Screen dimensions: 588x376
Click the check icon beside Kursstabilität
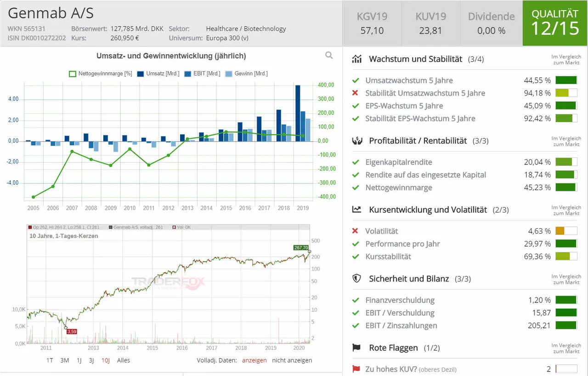(x=355, y=256)
